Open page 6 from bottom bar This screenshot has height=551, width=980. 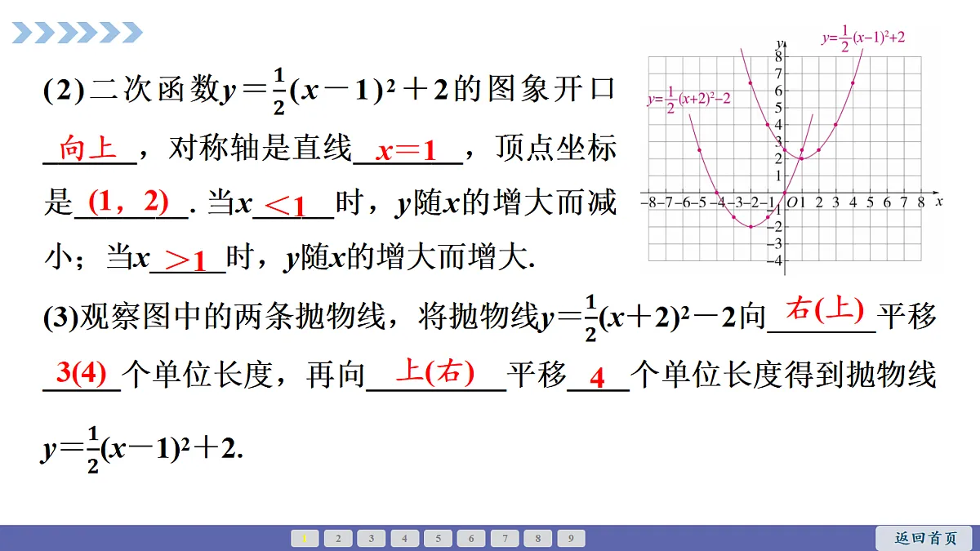tap(471, 539)
